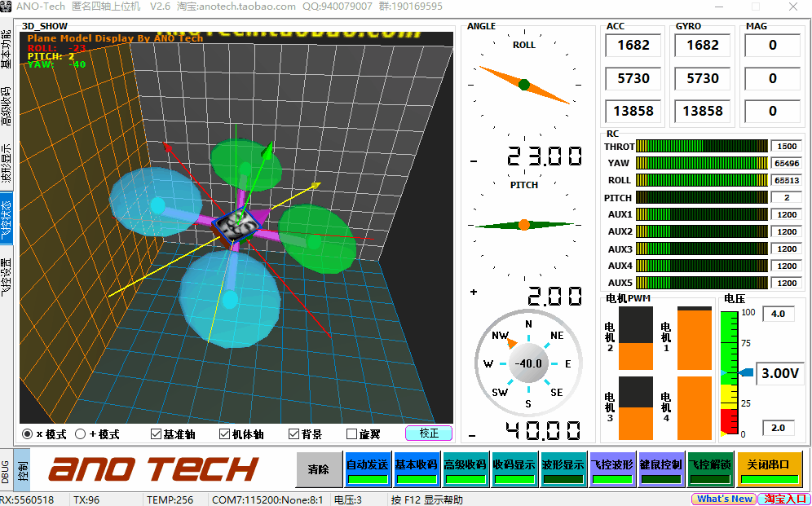The height and width of the screenshot is (506, 812).
Task: Click the roll attitude indicator needle
Action: 524,85
